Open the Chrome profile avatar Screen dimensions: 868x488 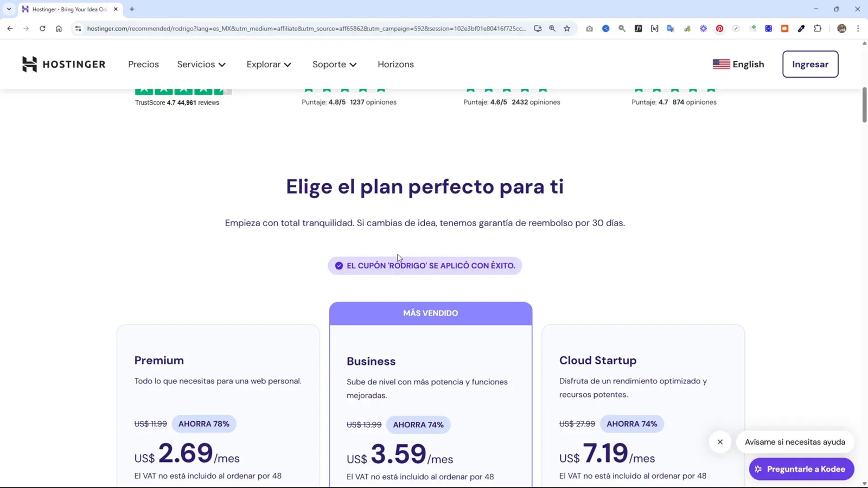(x=842, y=28)
